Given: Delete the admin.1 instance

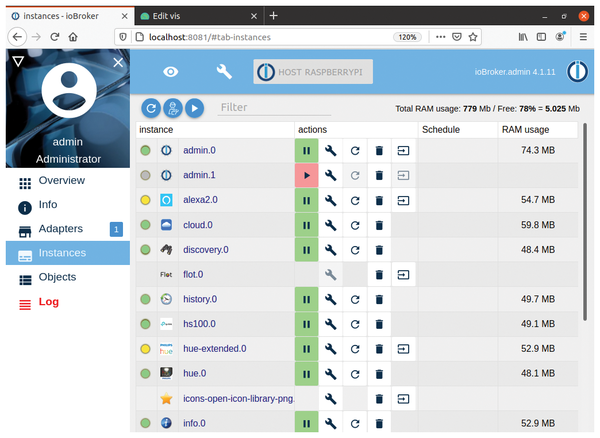Looking at the screenshot, I should (379, 176).
